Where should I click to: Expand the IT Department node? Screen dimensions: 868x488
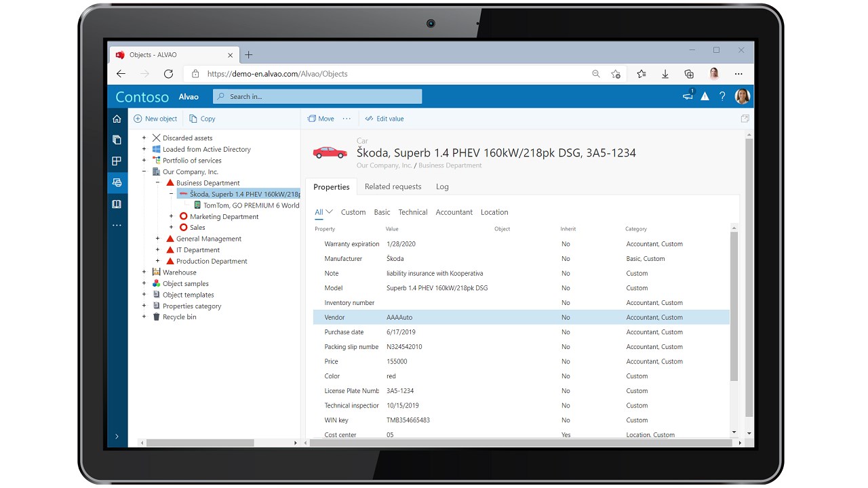[157, 250]
